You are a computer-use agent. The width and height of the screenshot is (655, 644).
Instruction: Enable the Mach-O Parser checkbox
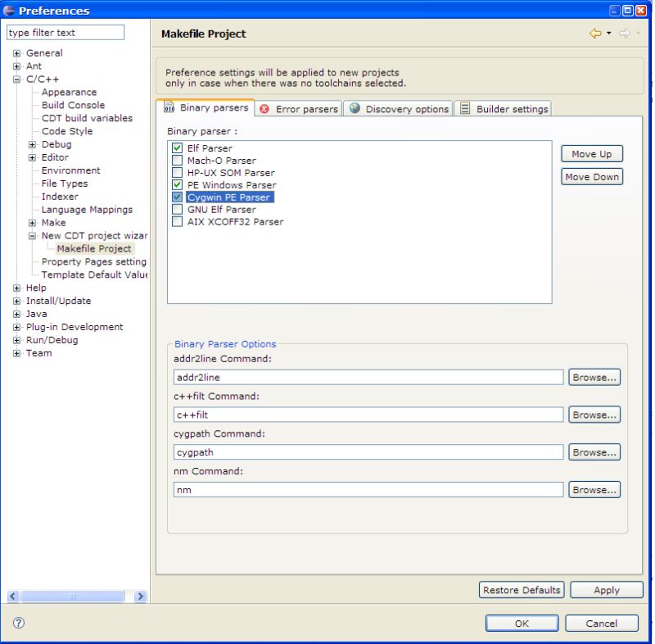[177, 161]
